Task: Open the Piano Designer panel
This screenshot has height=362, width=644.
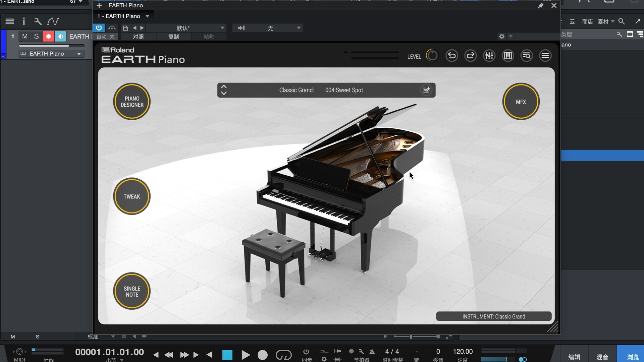Action: 132,102
